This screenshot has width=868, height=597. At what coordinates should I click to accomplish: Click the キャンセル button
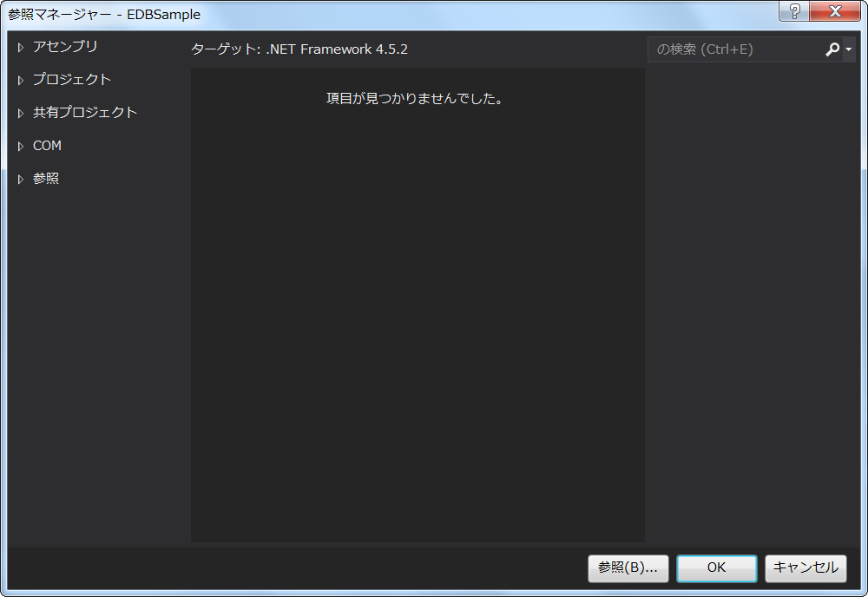pos(806,567)
